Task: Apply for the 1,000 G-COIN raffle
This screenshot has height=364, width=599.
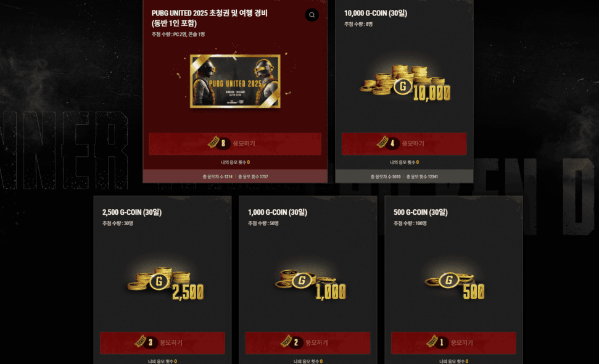Action: 308,342
